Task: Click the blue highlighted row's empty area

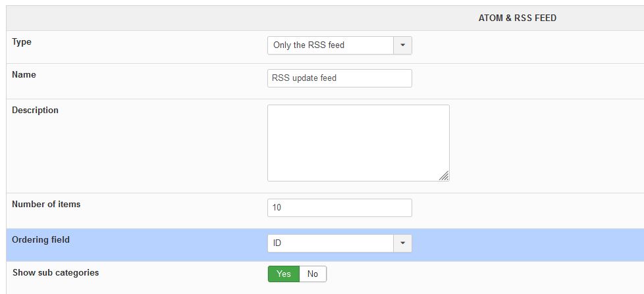Action: click(527, 245)
